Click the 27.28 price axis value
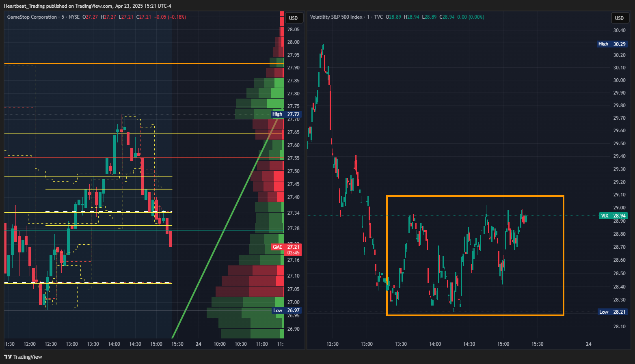635x364 pixels. coord(293,228)
